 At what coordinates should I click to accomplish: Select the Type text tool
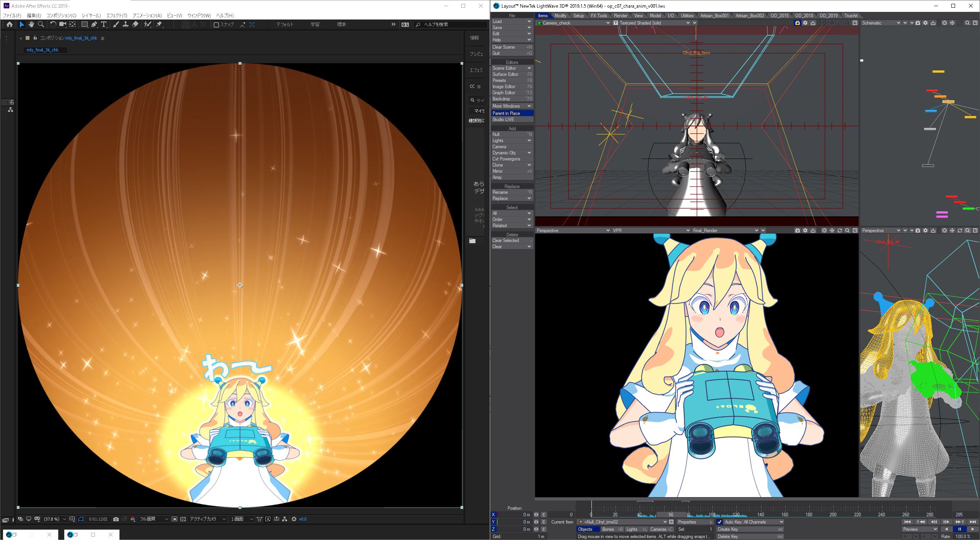tap(104, 25)
